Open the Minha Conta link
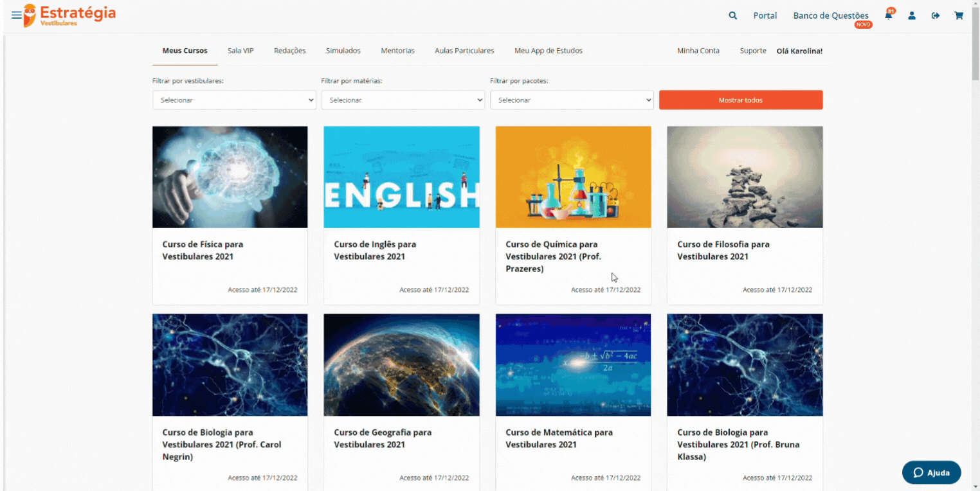Screen dimensions: 980x491 pyautogui.click(x=698, y=51)
